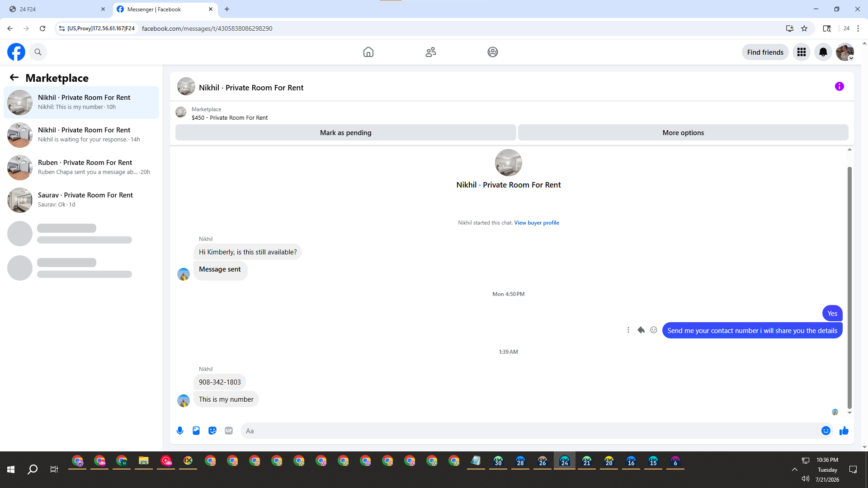Image resolution: width=868 pixels, height=488 pixels.
Task: Open the grid Menu icon
Action: click(x=802, y=52)
